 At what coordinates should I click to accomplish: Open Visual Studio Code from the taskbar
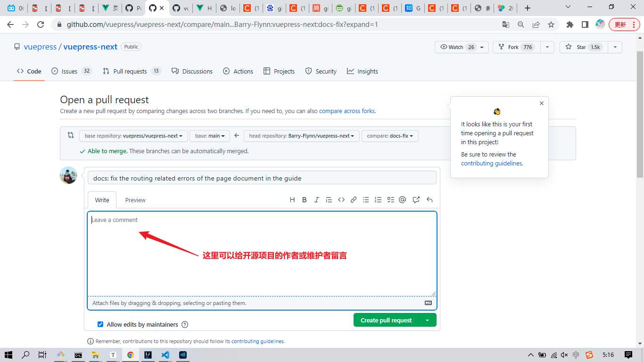(165, 355)
